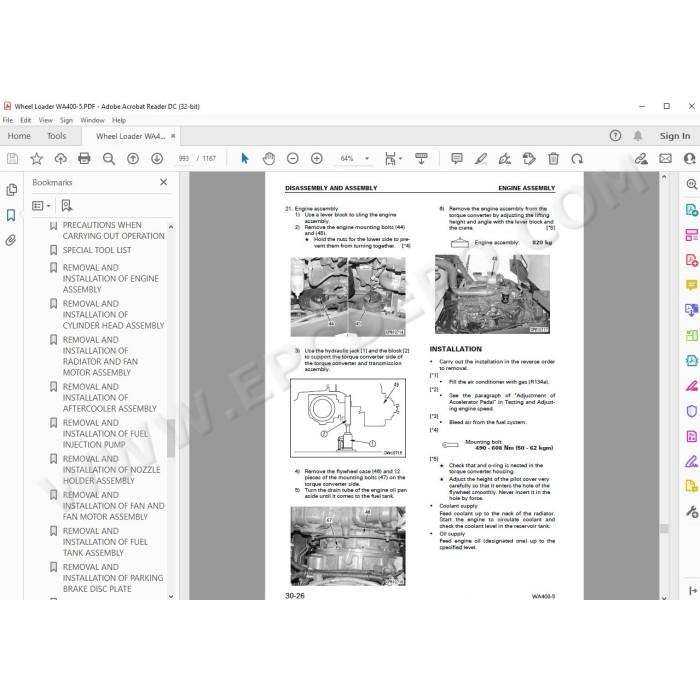This screenshot has height=700, width=700.
Task: Open bookmark for FUEL TANK ASSEMBLY
Action: (105, 542)
